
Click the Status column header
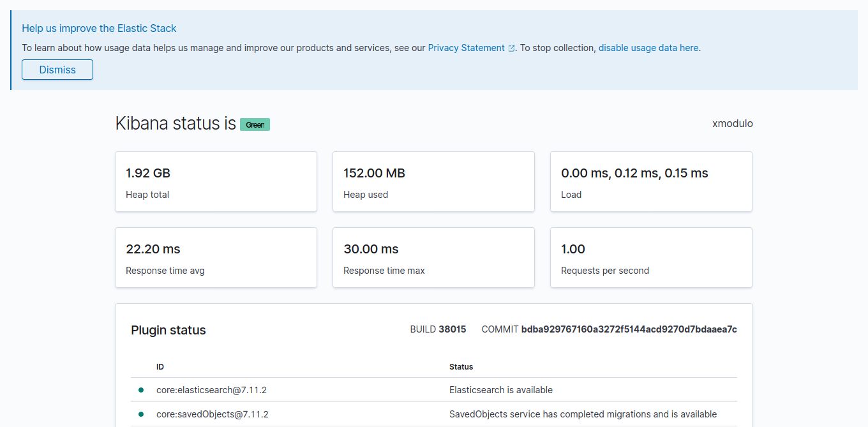pos(461,367)
